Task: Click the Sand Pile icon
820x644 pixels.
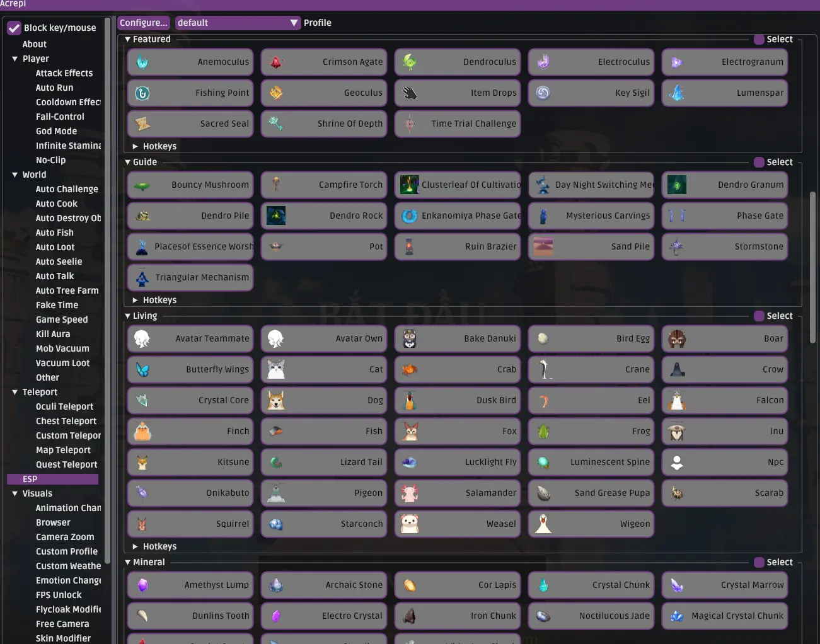Action: (543, 246)
